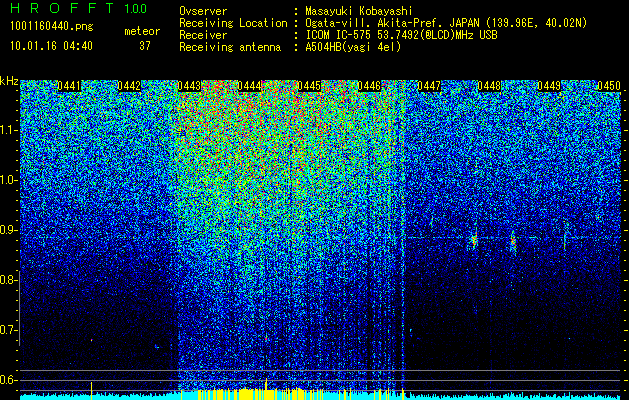The height and width of the screenshot is (400, 629).
Task: Select the file name 1001160440.png
Action: click(x=51, y=26)
